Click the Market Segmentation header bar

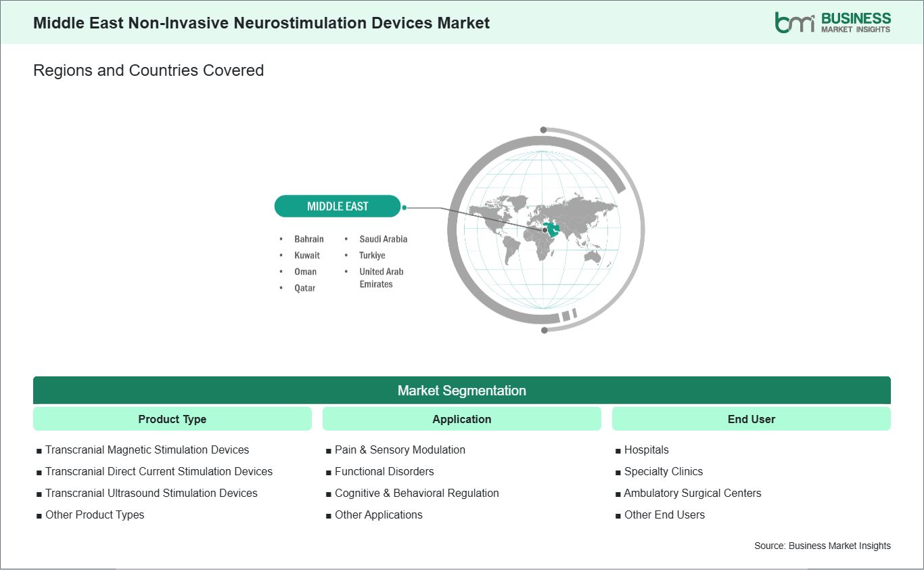coord(462,391)
